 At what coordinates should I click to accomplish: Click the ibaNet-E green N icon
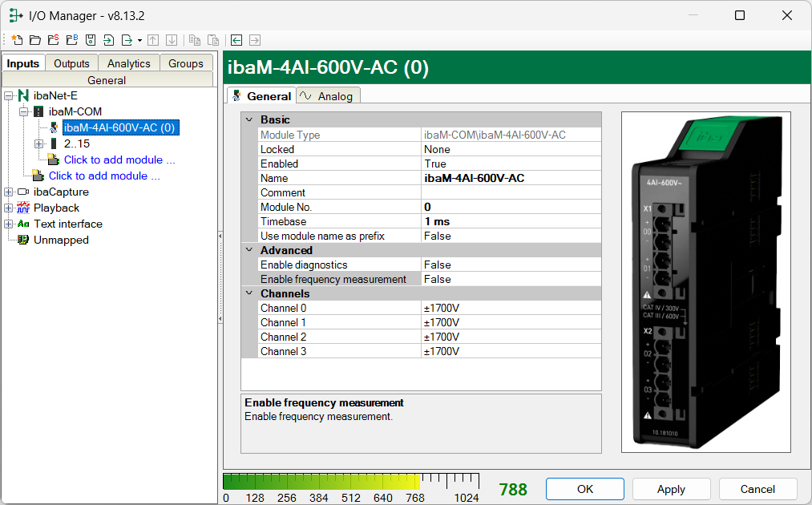pyautogui.click(x=23, y=95)
